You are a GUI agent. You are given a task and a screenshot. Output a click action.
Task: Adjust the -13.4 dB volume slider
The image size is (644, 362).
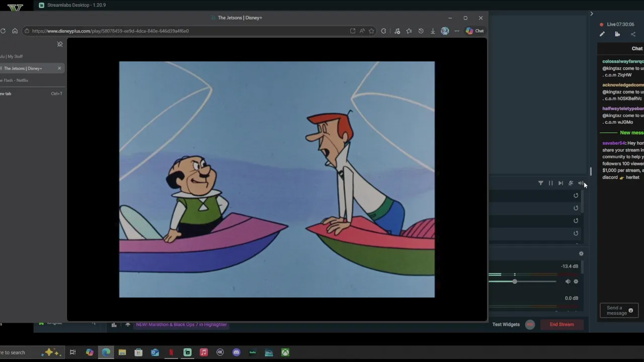[514, 282]
